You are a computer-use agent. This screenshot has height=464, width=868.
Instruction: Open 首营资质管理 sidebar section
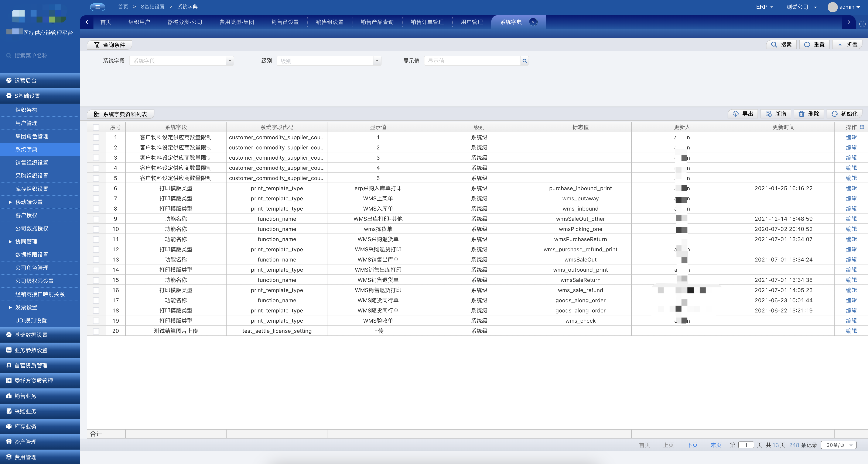tap(40, 365)
